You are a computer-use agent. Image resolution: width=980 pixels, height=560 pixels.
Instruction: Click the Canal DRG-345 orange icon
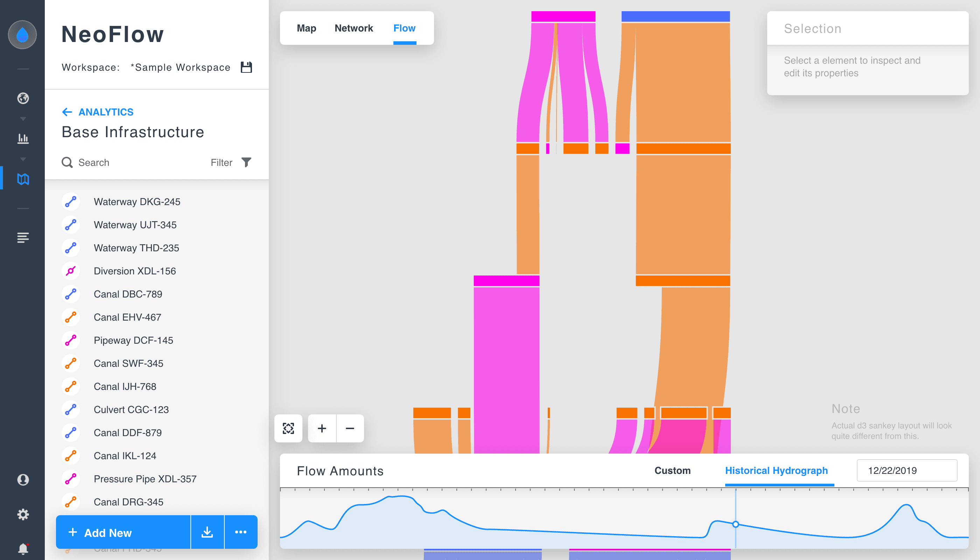(x=71, y=502)
